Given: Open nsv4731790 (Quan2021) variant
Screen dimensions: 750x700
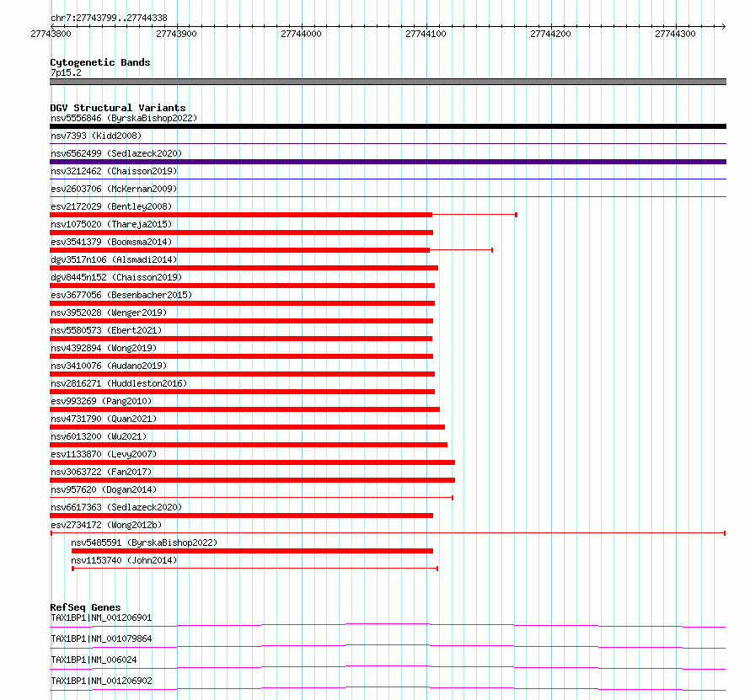Looking at the screenshot, I should [104, 419].
